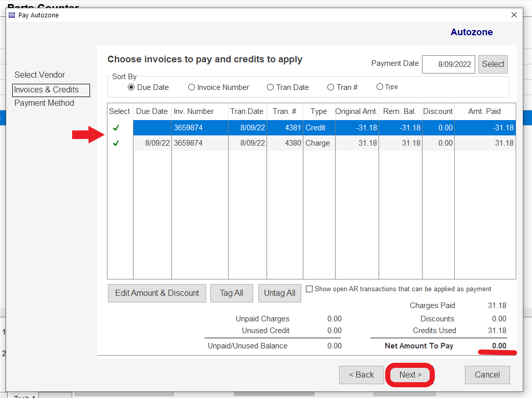Click the Select button beside Payment Date
This screenshot has width=532, height=398.
[493, 64]
